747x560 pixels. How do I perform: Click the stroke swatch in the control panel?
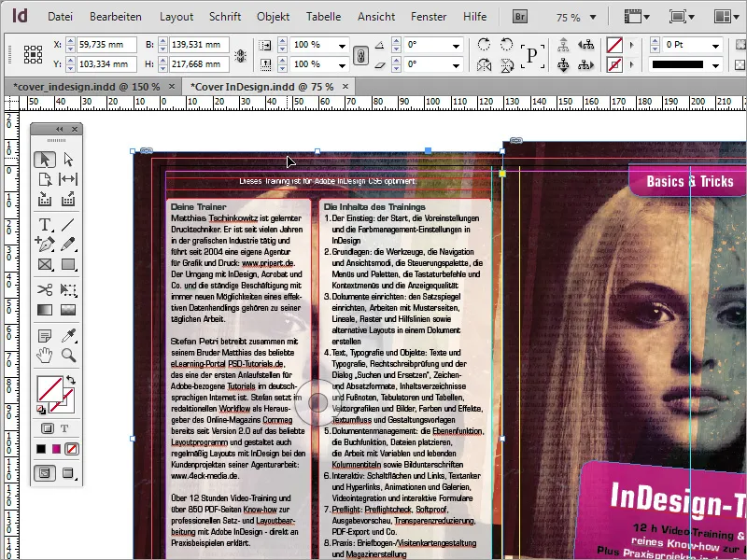point(614,64)
